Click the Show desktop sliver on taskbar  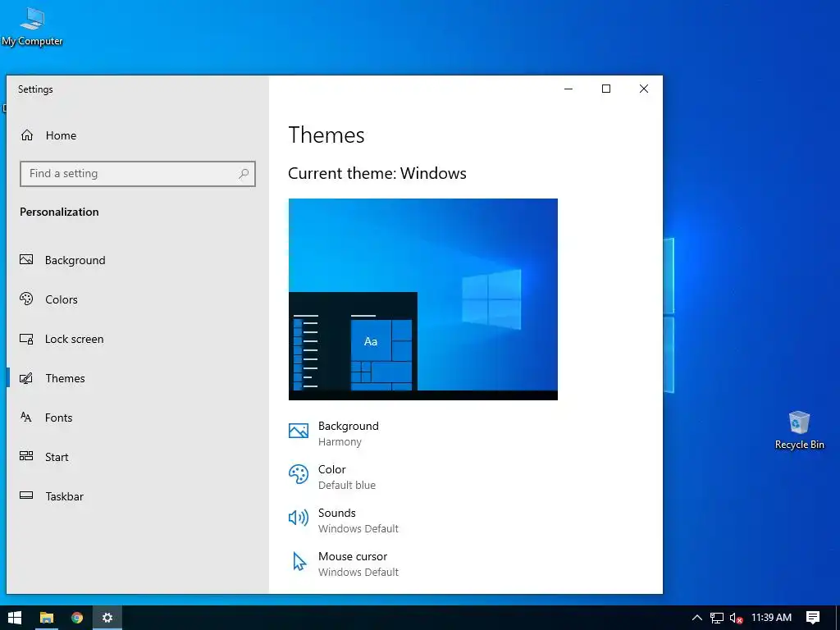(x=838, y=618)
